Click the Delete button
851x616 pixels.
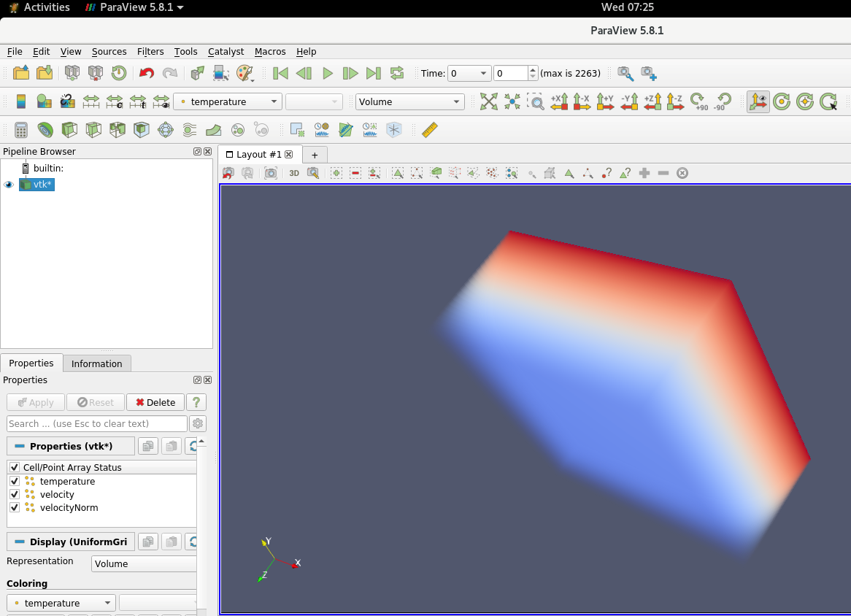[x=155, y=402]
